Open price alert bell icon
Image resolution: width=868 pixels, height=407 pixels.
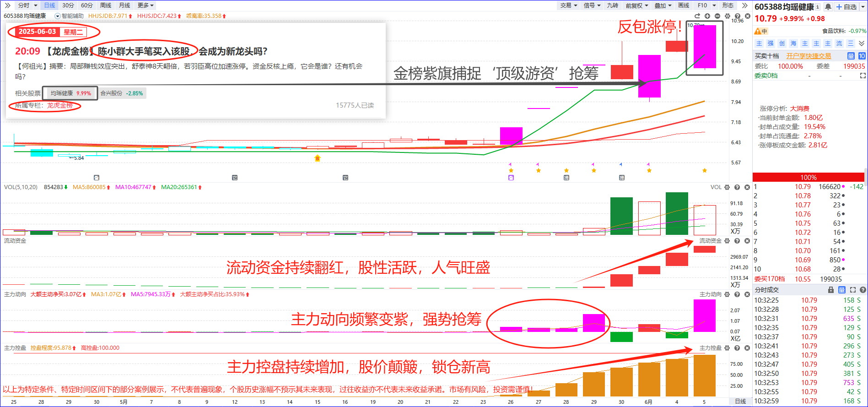click(828, 7)
